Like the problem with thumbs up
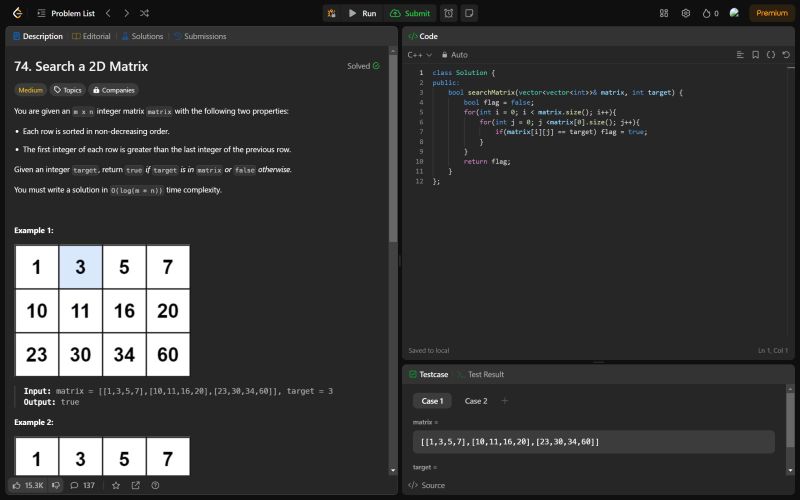 coord(28,485)
